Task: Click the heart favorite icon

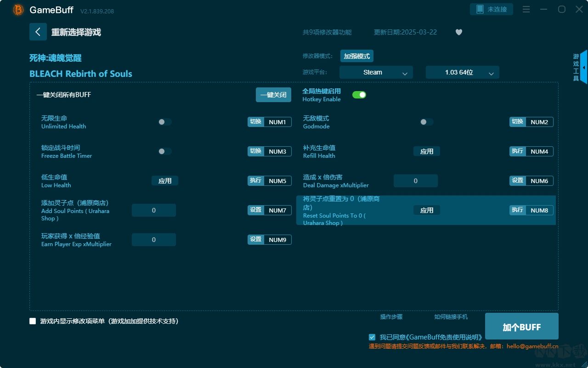Action: pos(458,32)
